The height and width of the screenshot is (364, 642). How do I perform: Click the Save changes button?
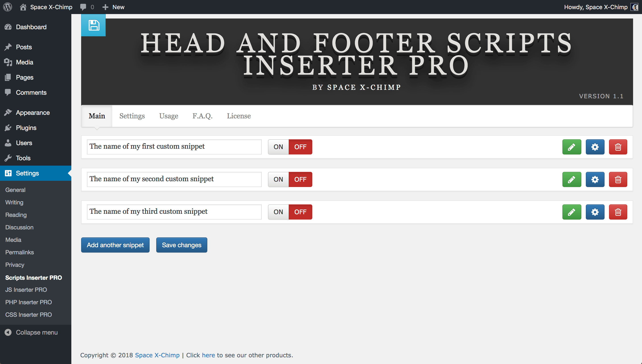tap(181, 245)
